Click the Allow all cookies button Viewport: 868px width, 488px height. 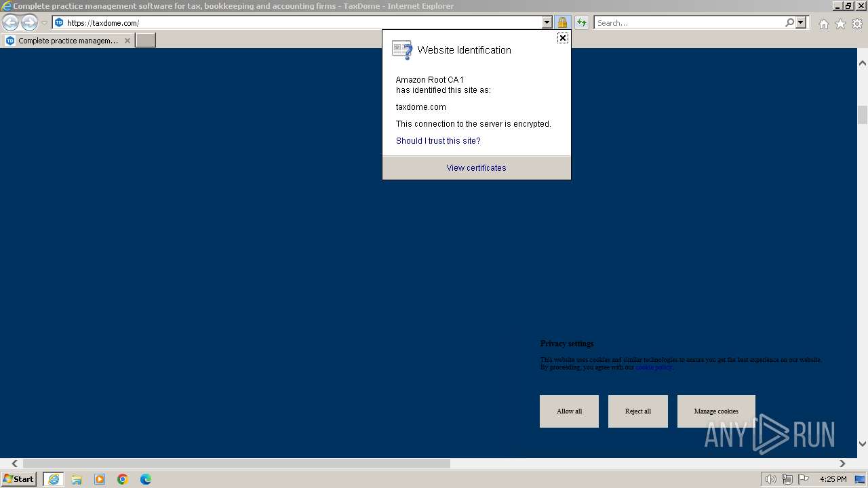coord(569,411)
